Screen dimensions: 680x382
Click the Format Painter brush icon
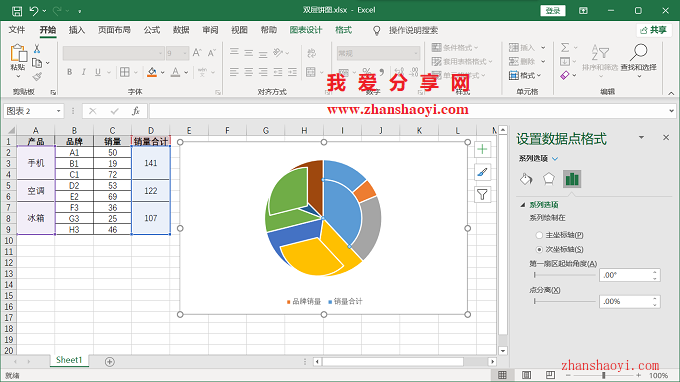click(x=37, y=77)
